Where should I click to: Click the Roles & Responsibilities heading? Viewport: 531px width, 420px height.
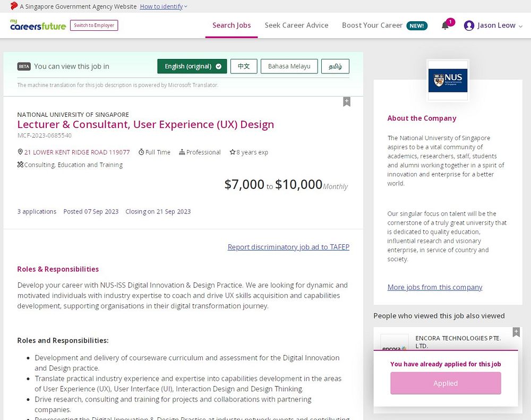click(58, 269)
